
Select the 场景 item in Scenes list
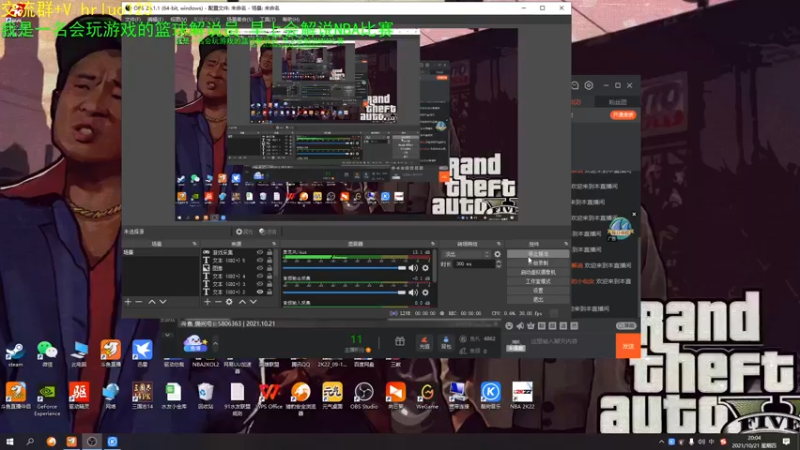tap(160, 253)
